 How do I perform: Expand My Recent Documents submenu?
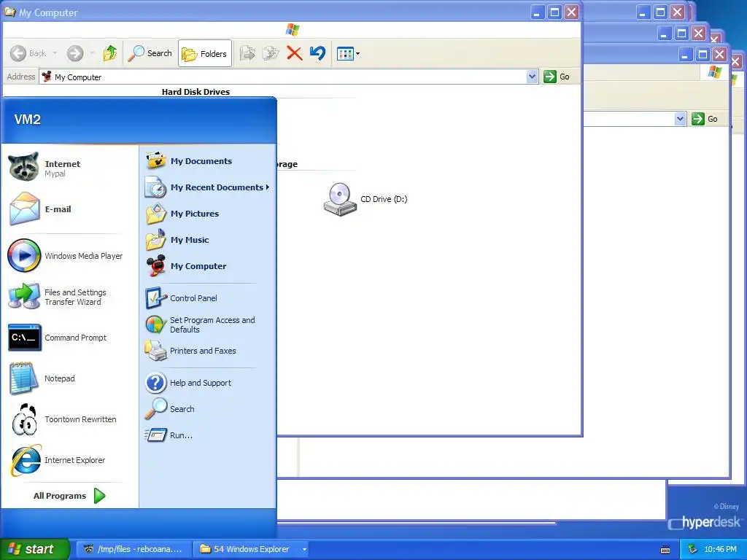pyautogui.click(x=208, y=187)
